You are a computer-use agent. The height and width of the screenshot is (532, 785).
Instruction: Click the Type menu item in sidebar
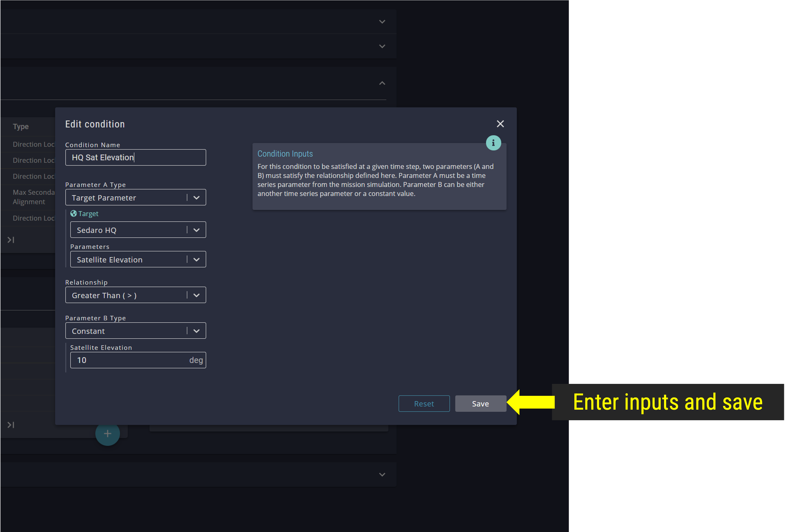click(x=21, y=126)
